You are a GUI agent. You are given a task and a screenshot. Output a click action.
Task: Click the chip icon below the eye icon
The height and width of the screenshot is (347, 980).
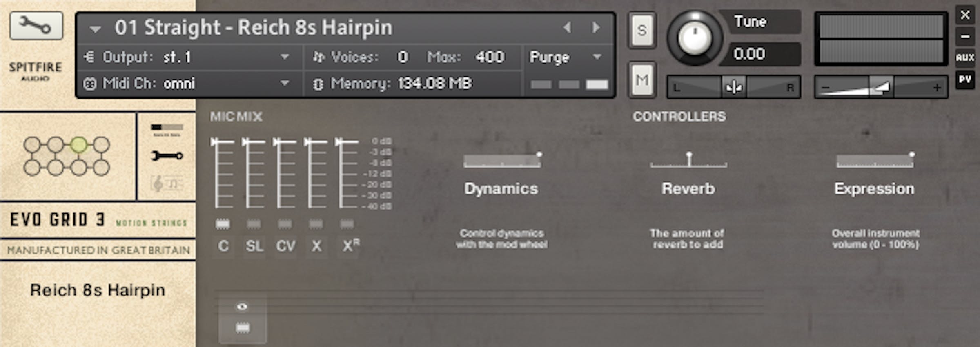coord(243,327)
